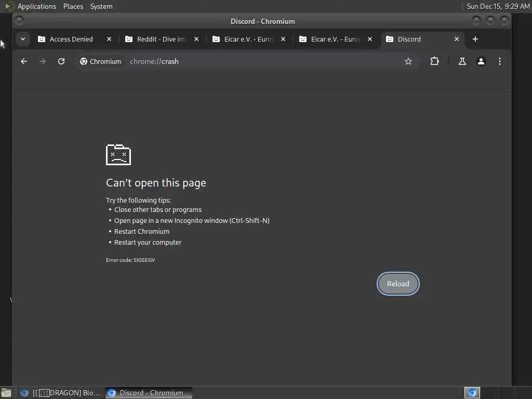Open the profile avatar menu
The image size is (532, 399).
point(481,61)
